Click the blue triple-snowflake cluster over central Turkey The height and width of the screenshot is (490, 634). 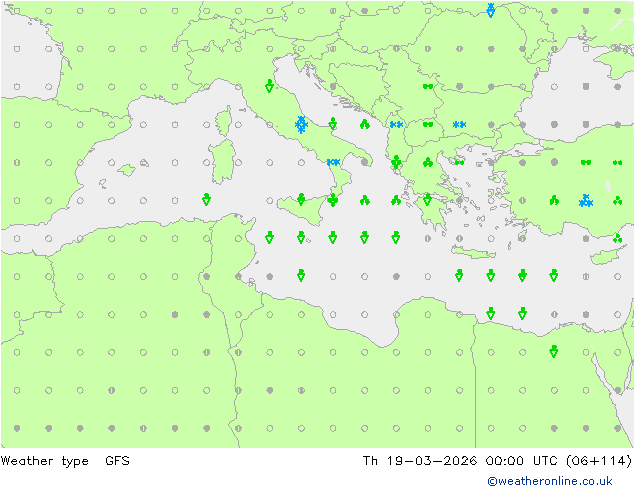pyautogui.click(x=585, y=201)
